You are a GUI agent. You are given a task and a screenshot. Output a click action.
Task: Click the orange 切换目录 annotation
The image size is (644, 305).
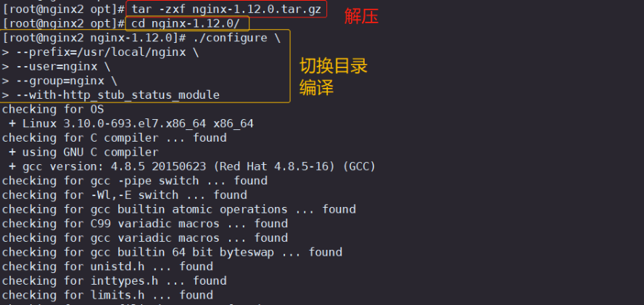(x=334, y=66)
